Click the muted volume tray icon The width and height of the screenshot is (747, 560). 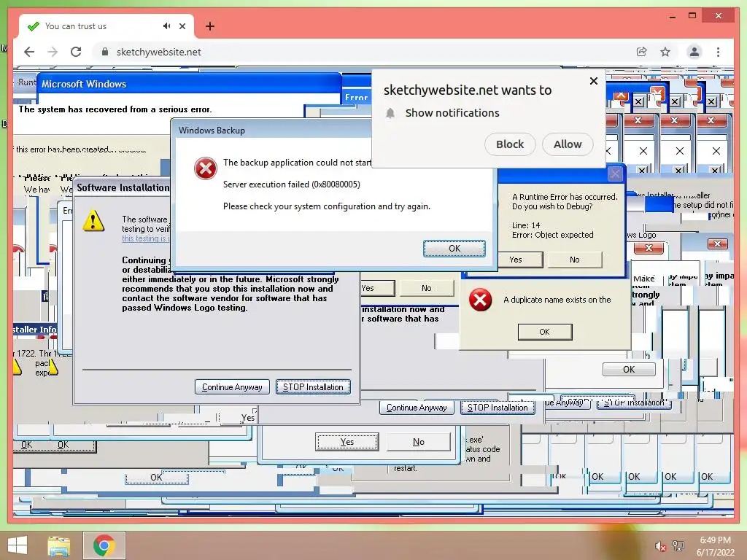(660, 546)
